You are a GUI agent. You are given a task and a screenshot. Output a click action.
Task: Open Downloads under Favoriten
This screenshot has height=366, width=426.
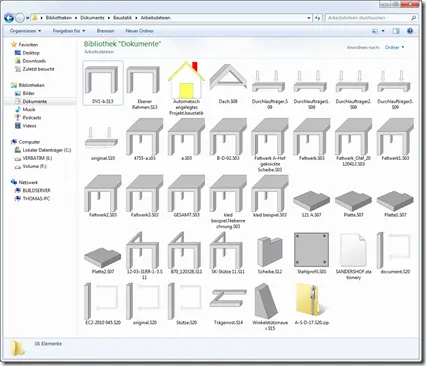pos(34,61)
